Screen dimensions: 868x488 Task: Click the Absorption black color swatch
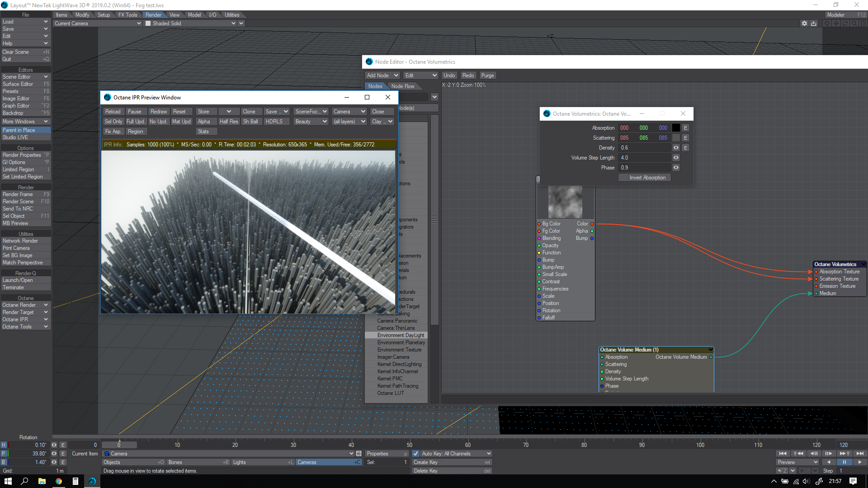tap(676, 128)
